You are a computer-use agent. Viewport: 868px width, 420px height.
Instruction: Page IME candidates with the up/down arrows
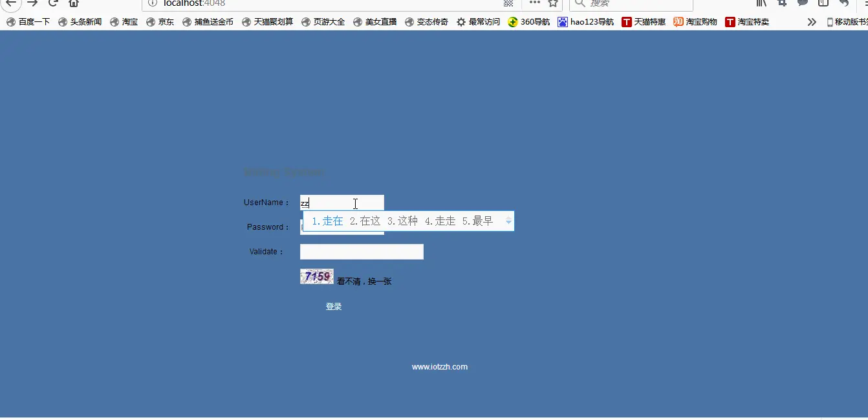[508, 221]
